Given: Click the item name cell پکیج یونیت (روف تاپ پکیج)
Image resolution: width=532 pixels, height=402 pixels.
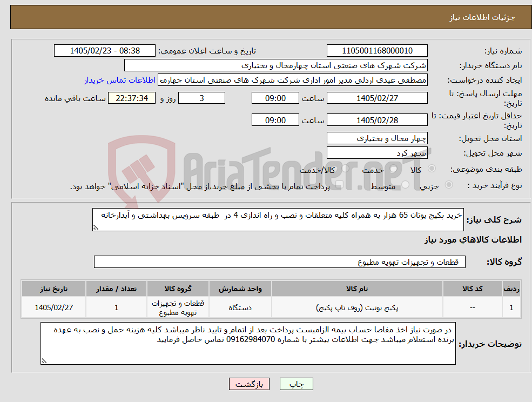Looking at the screenshot, I should pyautogui.click(x=357, y=307).
